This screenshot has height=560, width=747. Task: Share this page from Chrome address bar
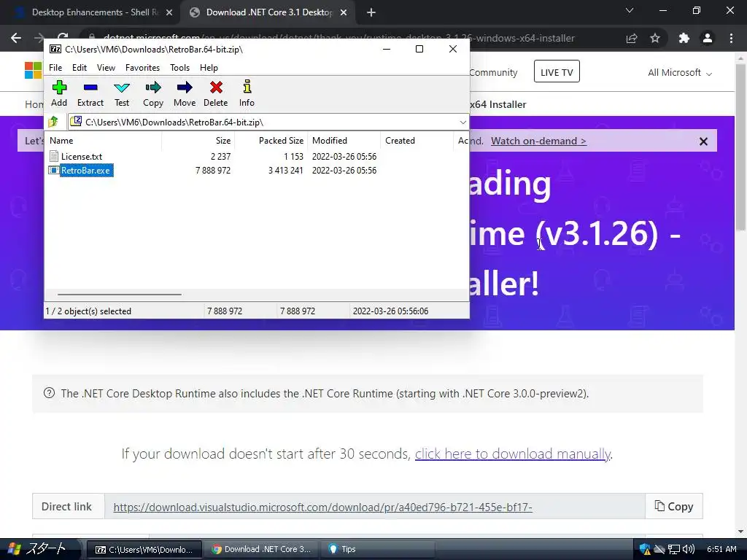(x=632, y=38)
